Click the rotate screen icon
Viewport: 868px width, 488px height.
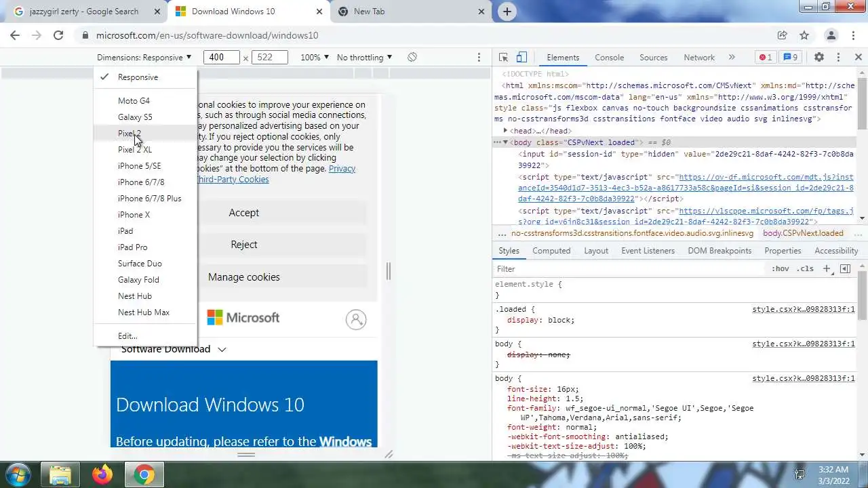412,58
